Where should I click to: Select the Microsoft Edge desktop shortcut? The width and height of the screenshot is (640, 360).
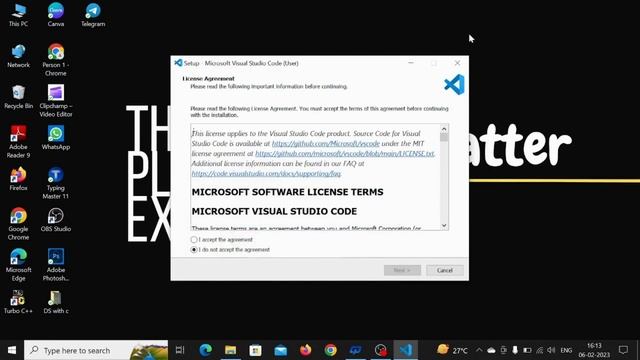pyautogui.click(x=18, y=265)
